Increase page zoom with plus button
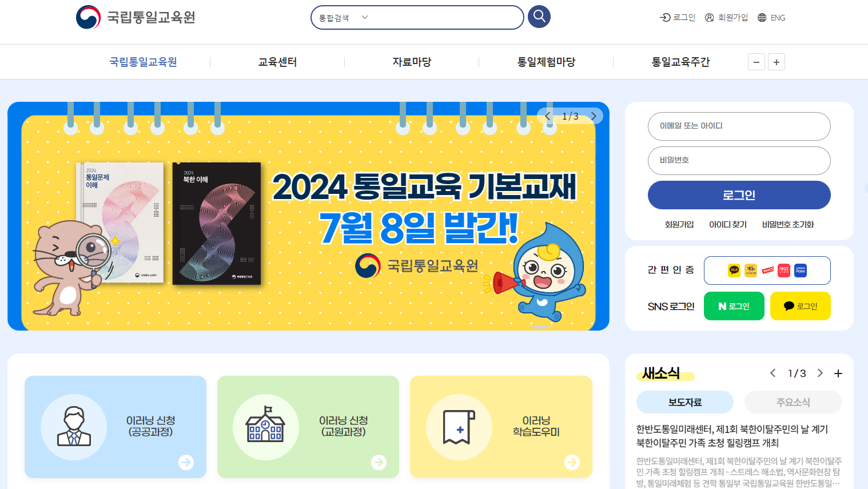Screen dimensions: 868x489 click(x=777, y=62)
